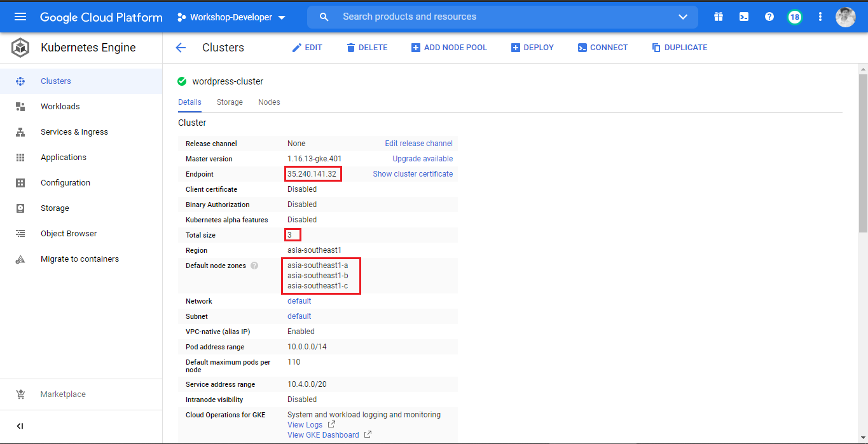The width and height of the screenshot is (868, 444).
Task: Click the Duplicate button
Action: (679, 48)
